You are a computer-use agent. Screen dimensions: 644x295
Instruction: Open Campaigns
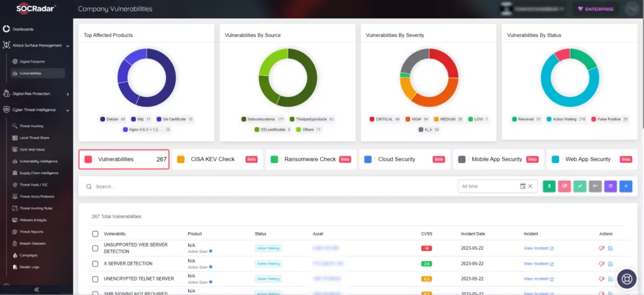pos(28,255)
